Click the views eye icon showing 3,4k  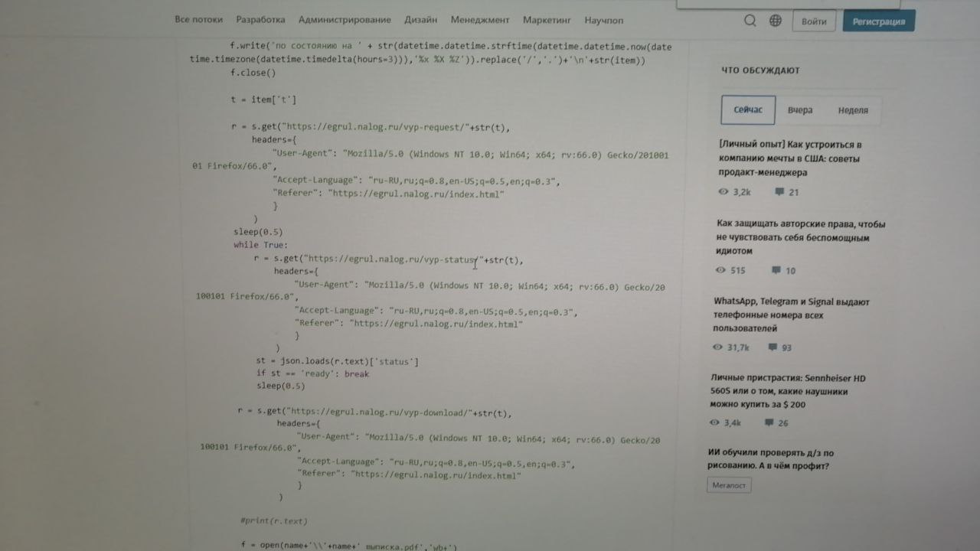pyautogui.click(x=715, y=422)
